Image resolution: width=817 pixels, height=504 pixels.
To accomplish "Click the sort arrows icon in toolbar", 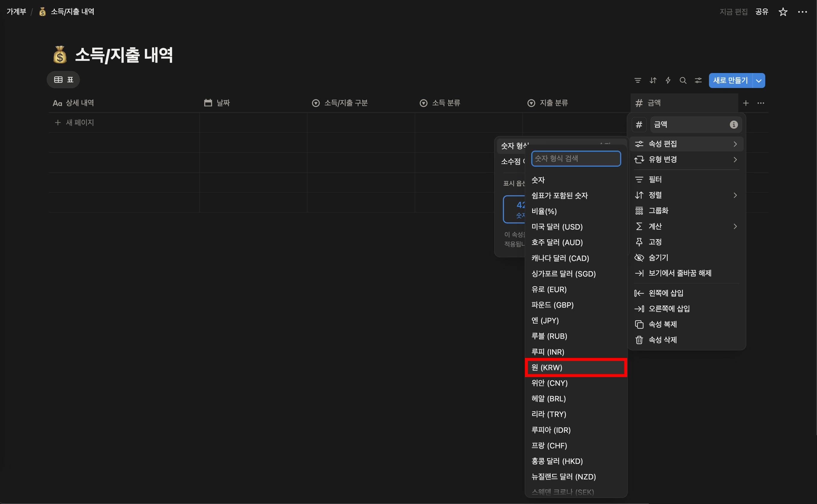I will pos(653,80).
